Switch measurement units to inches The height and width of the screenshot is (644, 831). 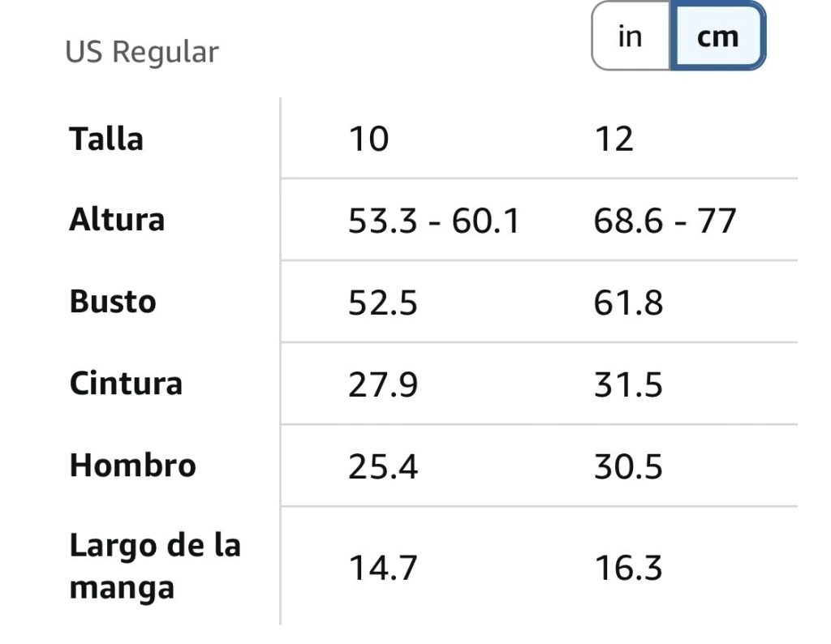(x=630, y=36)
